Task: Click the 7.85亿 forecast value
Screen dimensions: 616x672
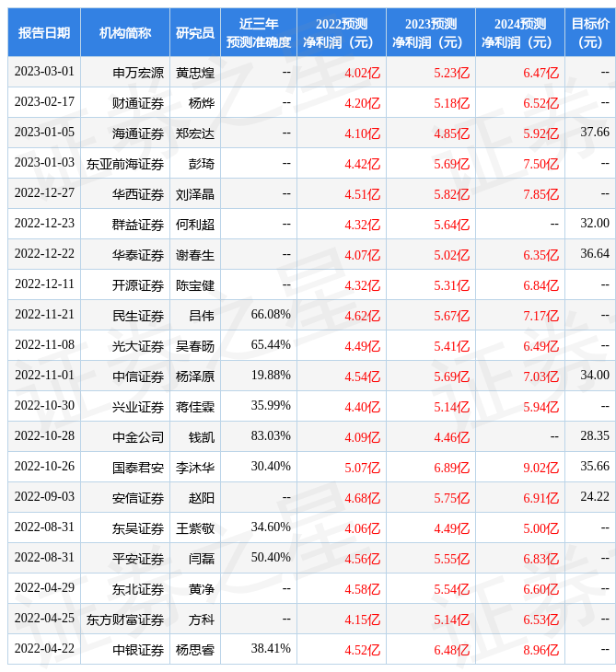Action: pos(540,194)
